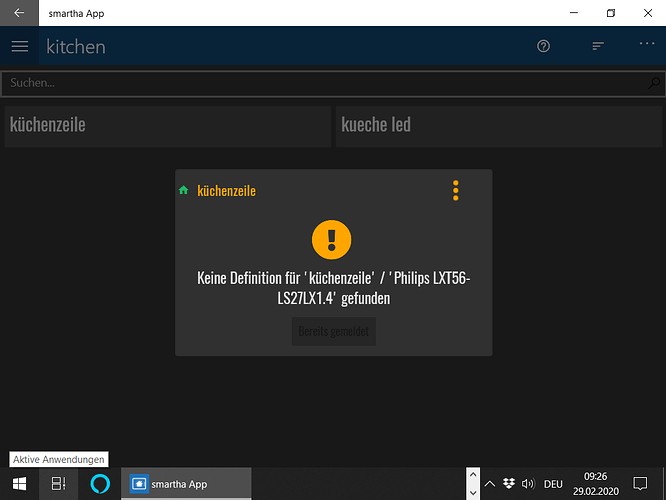666x500 pixels.
Task: Restore down the smartha App window
Action: tap(611, 13)
